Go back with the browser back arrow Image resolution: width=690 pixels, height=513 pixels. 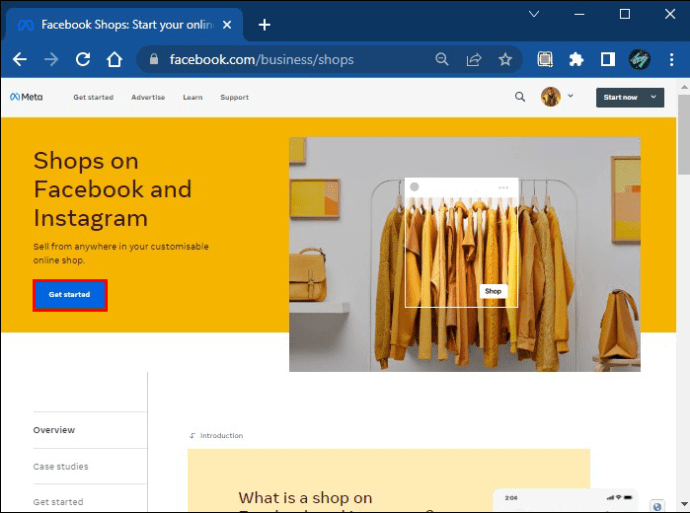20,59
